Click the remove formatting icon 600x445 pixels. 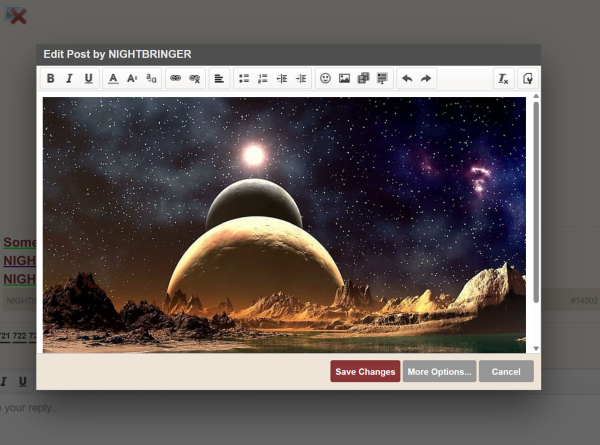pos(504,79)
